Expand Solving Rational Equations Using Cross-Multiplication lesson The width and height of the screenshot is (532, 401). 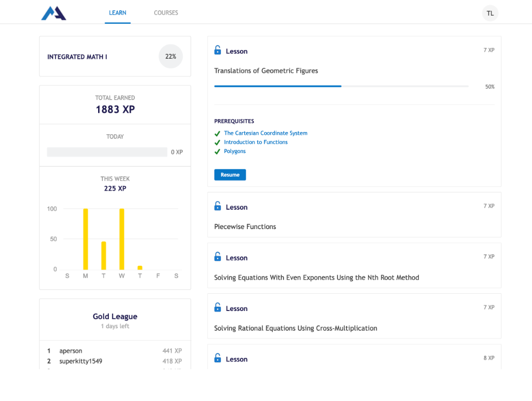tap(354, 316)
